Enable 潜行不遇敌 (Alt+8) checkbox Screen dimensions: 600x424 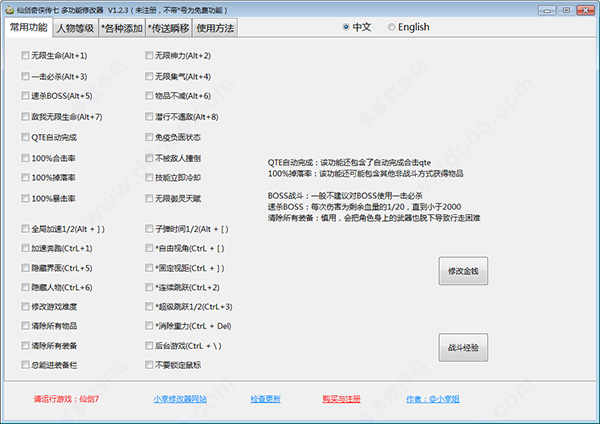[149, 117]
